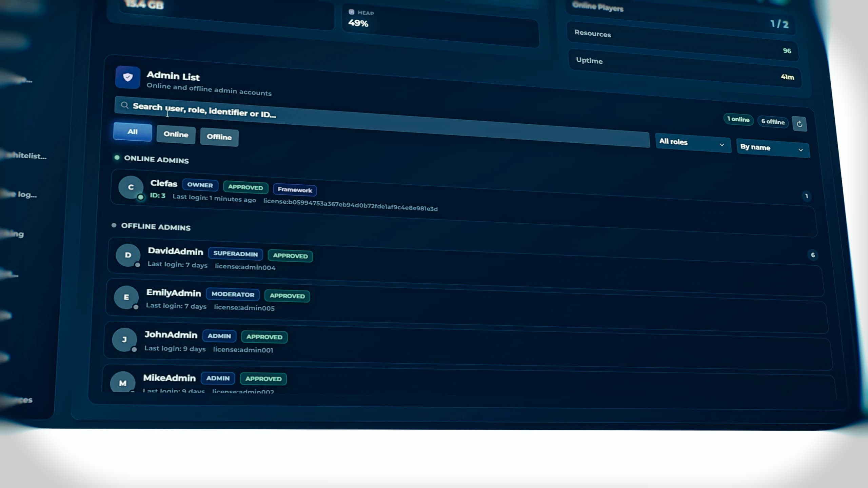
Task: Click the APPROVED badge on JohnAdmin
Action: (264, 337)
